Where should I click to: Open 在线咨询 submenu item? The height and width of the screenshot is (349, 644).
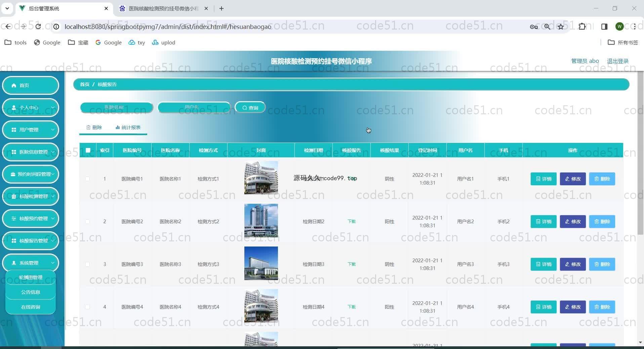31,307
